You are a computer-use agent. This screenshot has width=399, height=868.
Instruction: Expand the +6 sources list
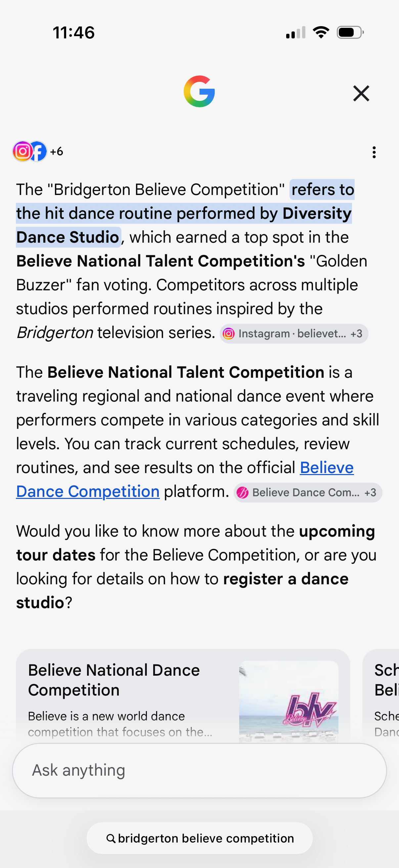tap(57, 152)
